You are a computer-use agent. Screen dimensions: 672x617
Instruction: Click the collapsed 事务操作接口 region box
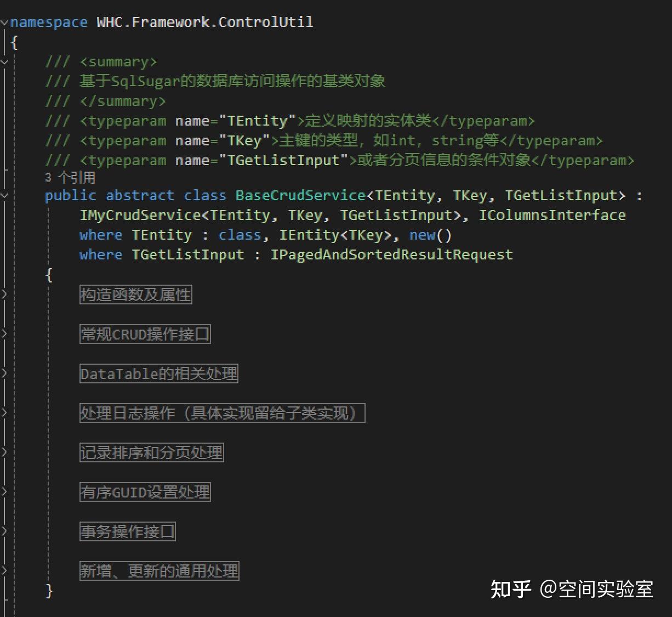tap(128, 531)
